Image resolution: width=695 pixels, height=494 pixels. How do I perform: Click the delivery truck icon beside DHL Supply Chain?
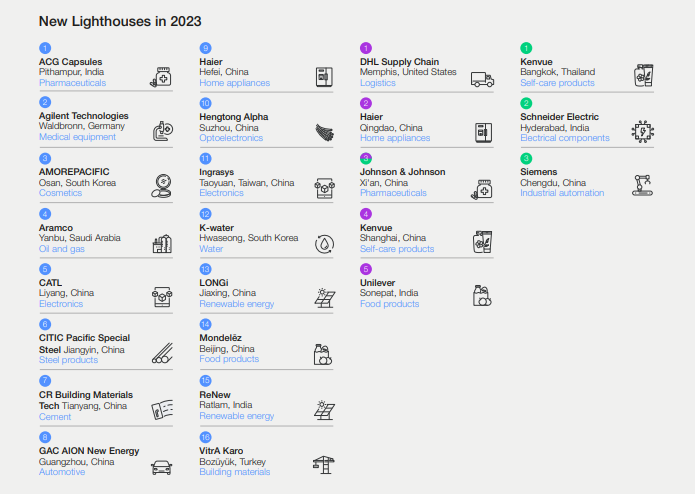pyautogui.click(x=482, y=79)
